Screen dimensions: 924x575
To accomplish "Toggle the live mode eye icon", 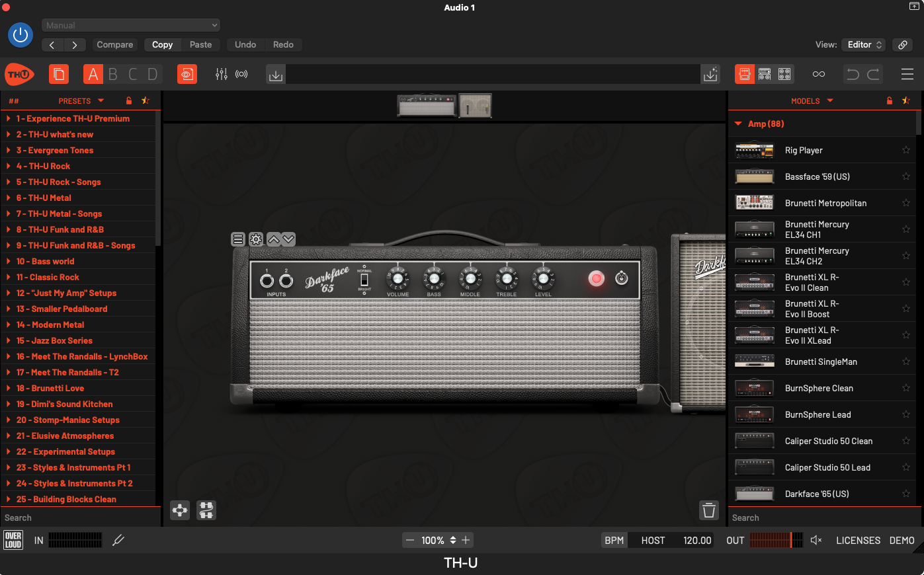I will pos(187,74).
